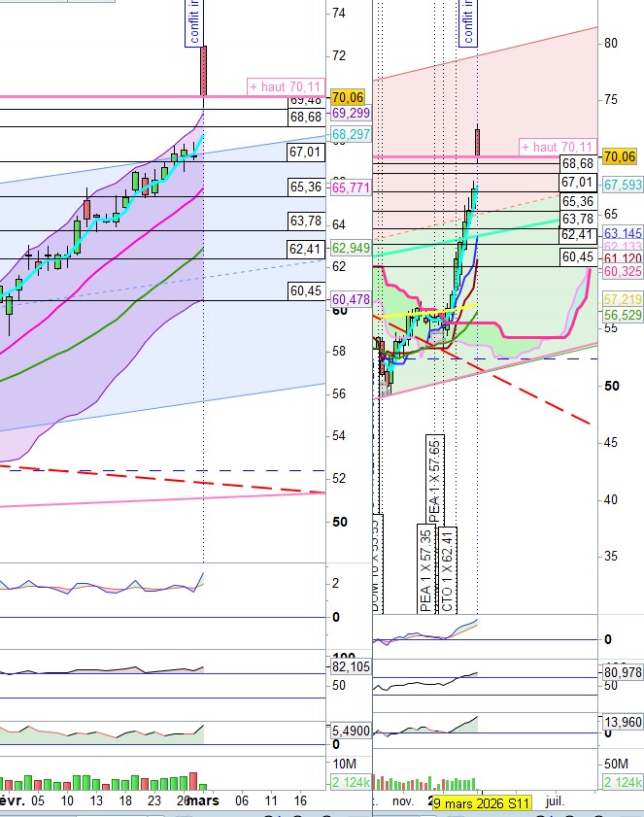Viewport: 644px width, 817px height.
Task: Select the yellow 70,06 price tag on left axis
Action: pos(347,97)
